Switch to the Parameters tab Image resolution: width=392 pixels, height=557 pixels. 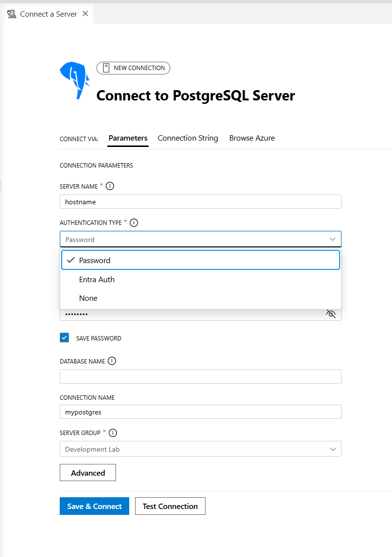point(128,138)
